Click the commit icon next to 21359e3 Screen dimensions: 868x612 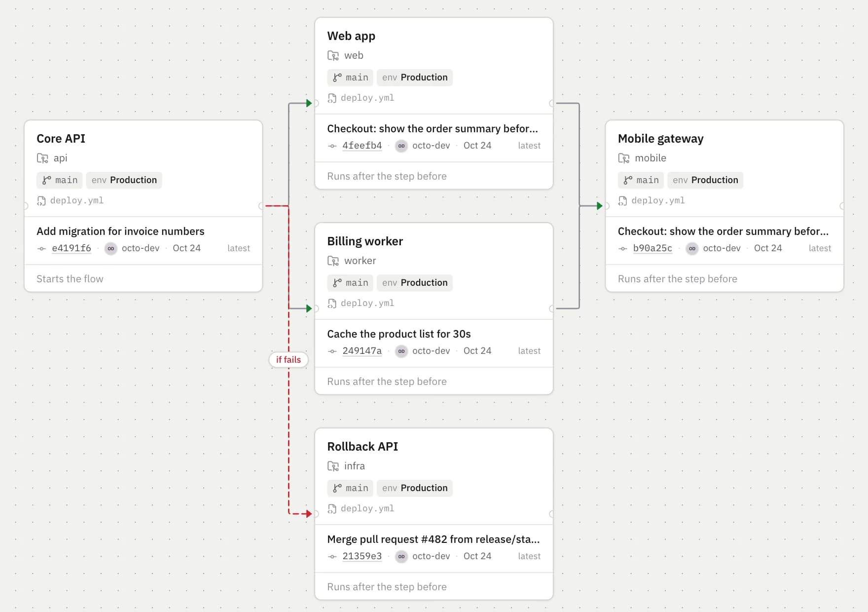click(x=332, y=557)
